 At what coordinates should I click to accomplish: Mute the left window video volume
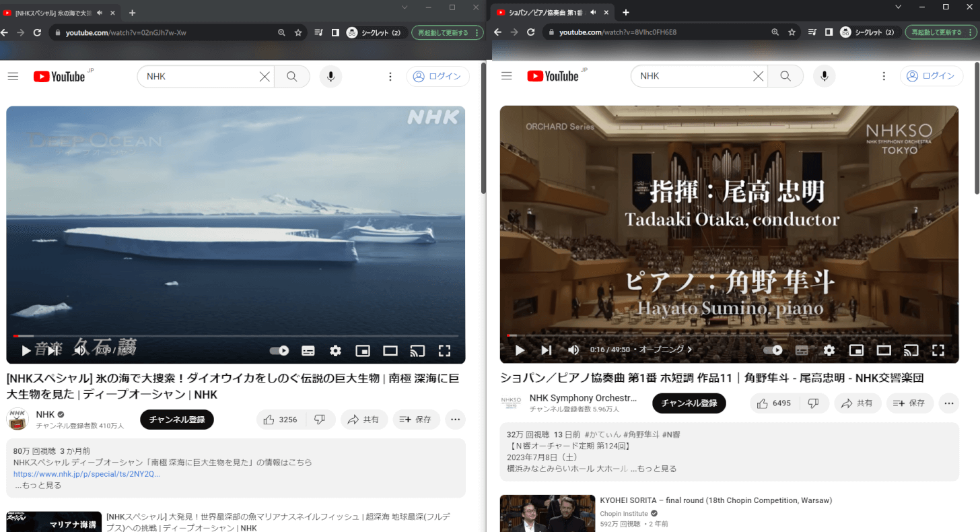click(79, 350)
